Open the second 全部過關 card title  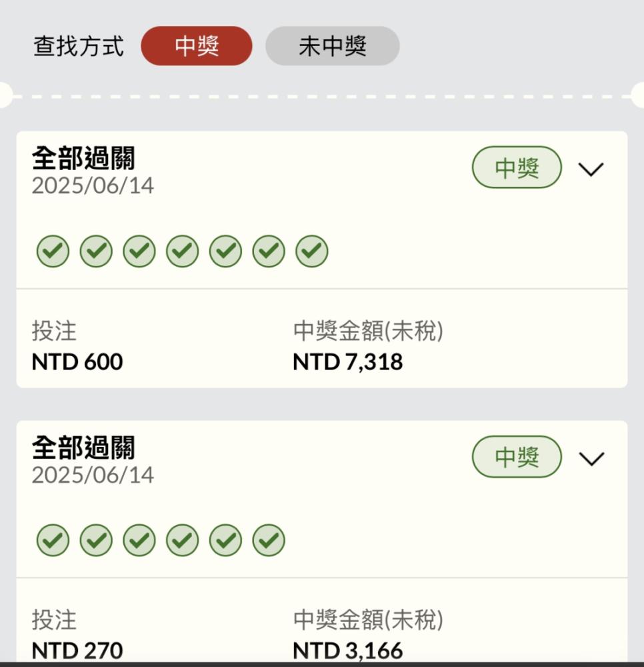[x=83, y=448]
